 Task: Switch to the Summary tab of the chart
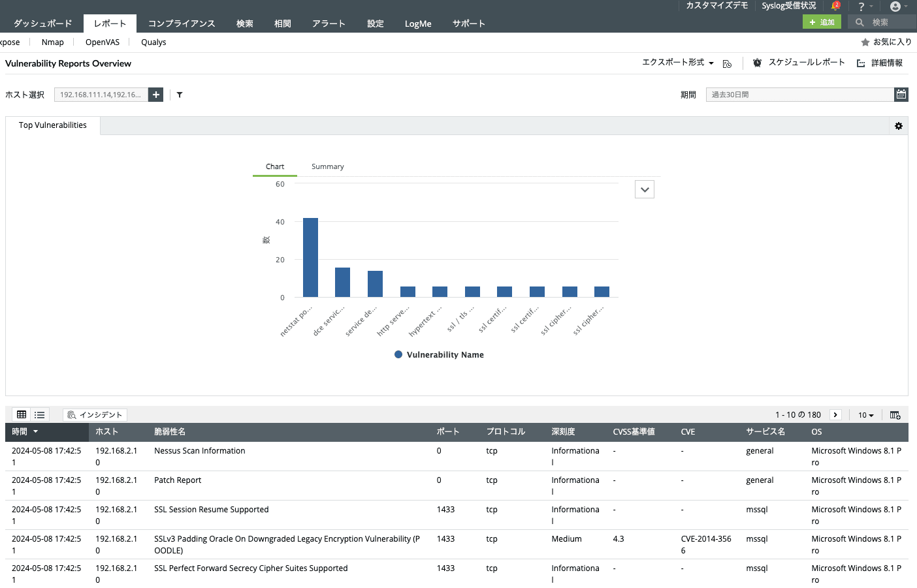[327, 166]
